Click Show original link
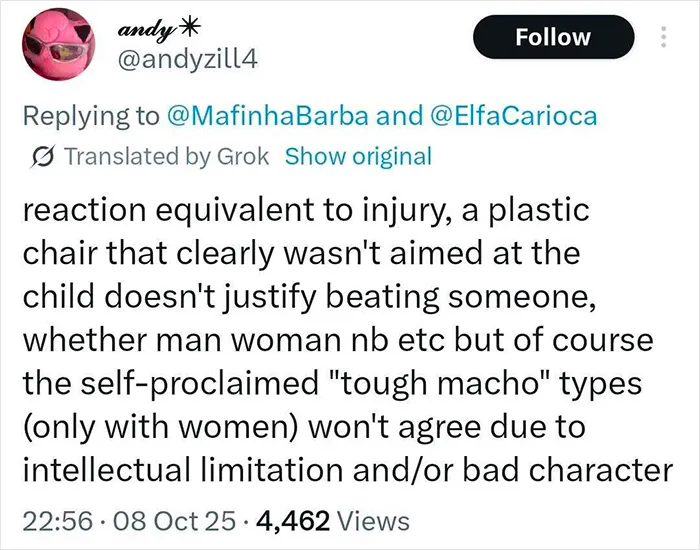700x550 pixels. point(358,156)
